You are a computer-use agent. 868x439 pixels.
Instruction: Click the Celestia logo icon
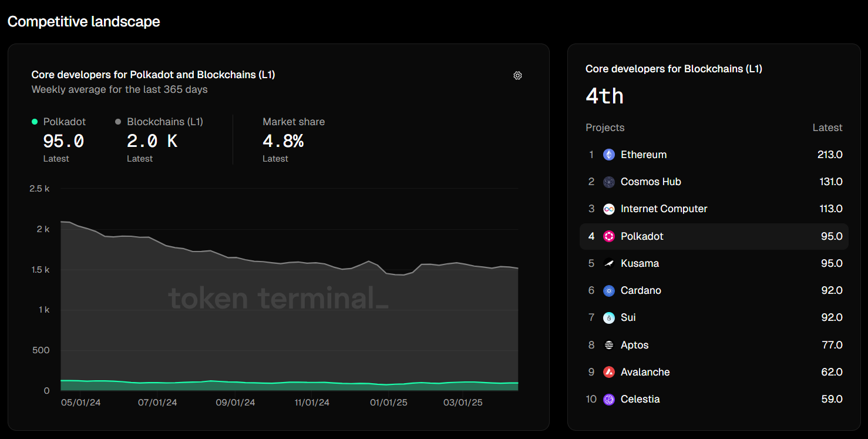[x=609, y=399]
